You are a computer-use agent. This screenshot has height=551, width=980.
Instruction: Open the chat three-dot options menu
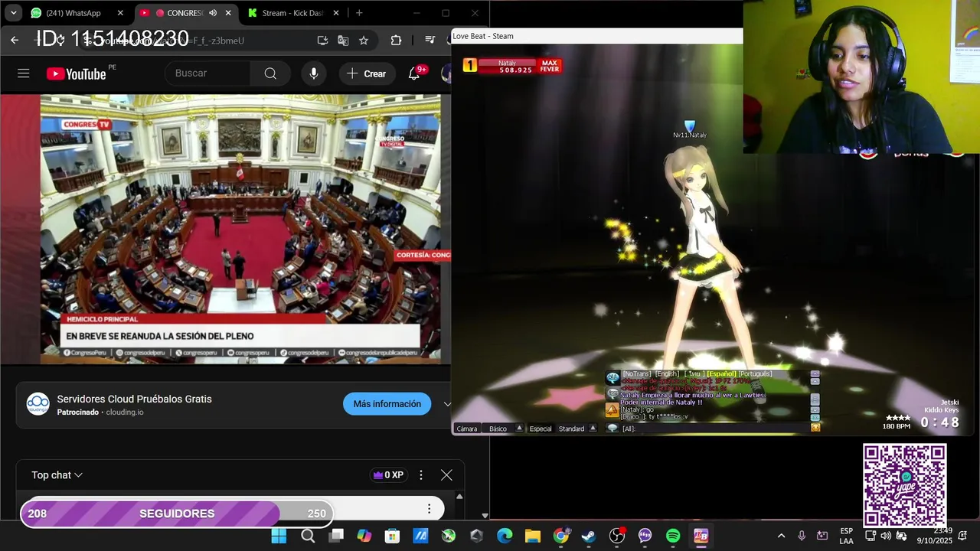(x=420, y=475)
